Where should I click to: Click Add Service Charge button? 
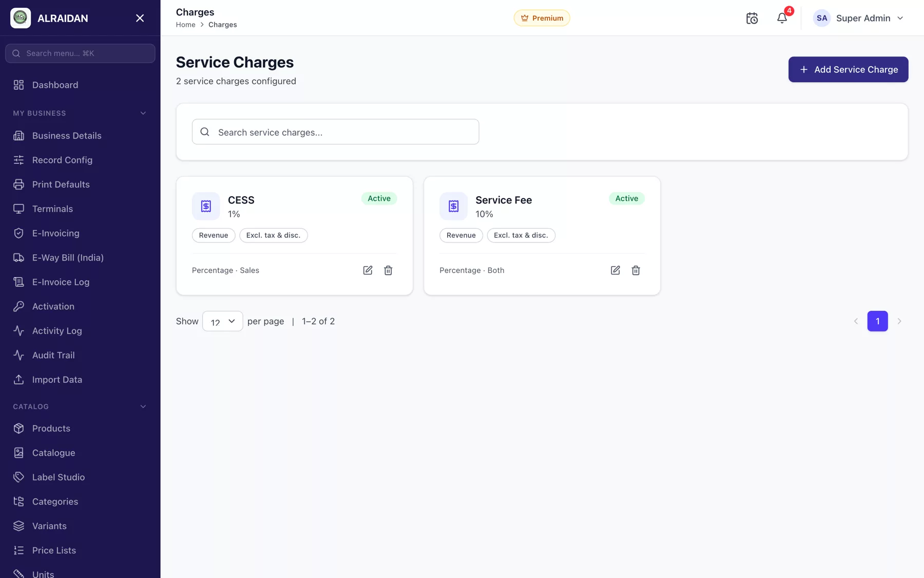pyautogui.click(x=848, y=69)
